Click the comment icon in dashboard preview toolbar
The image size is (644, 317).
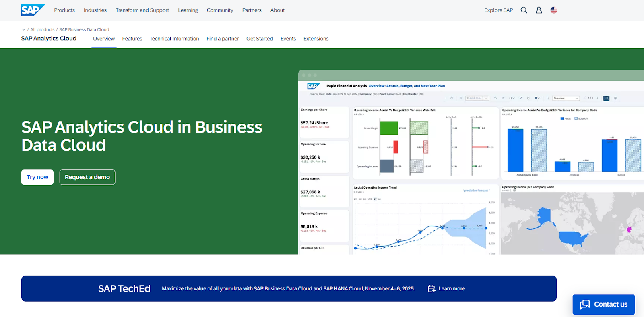606,98
